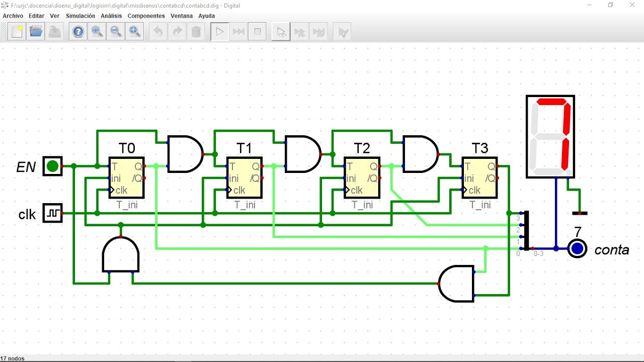Run to next gate step icon

[300, 32]
